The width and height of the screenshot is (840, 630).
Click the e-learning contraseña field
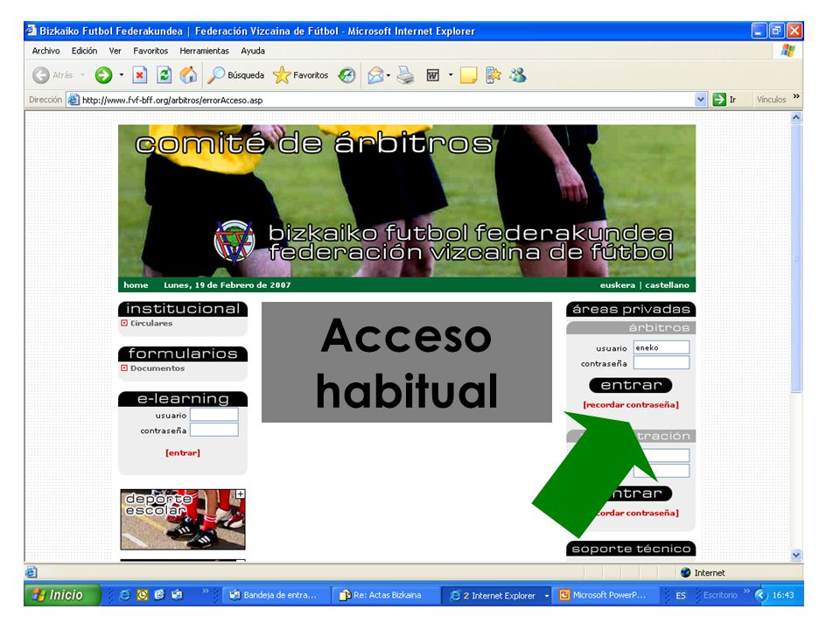(x=213, y=430)
